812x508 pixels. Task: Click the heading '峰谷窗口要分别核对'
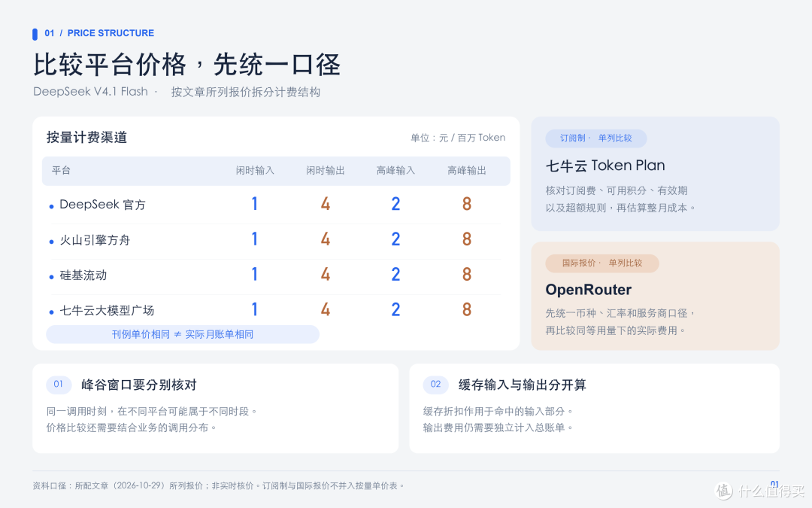point(139,385)
